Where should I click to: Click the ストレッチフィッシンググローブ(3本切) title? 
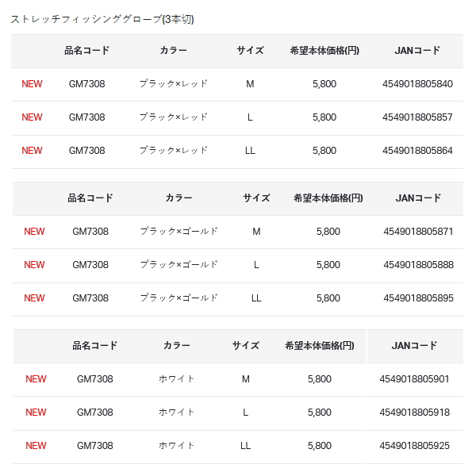(102, 19)
